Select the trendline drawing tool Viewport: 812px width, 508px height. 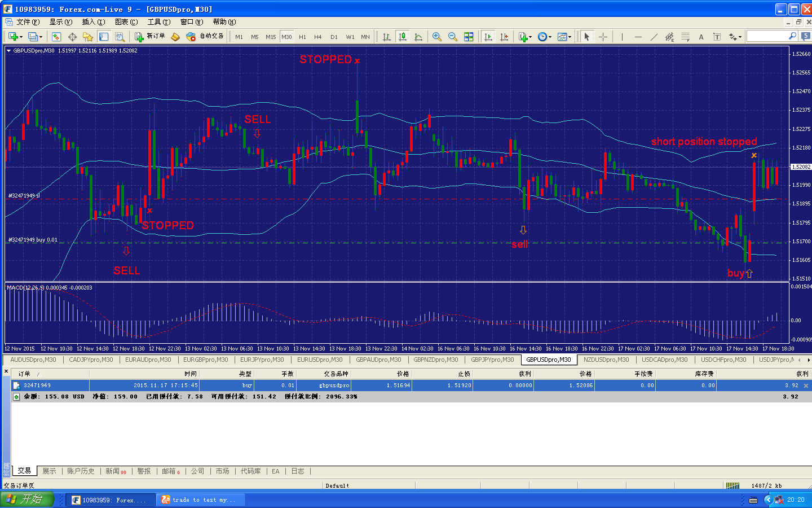point(654,37)
